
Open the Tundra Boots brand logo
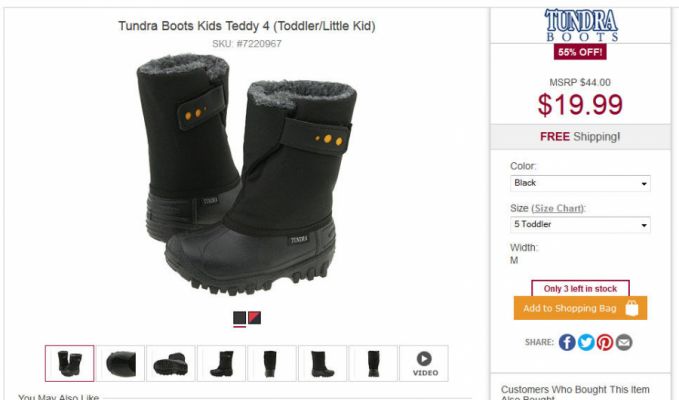[581, 25]
